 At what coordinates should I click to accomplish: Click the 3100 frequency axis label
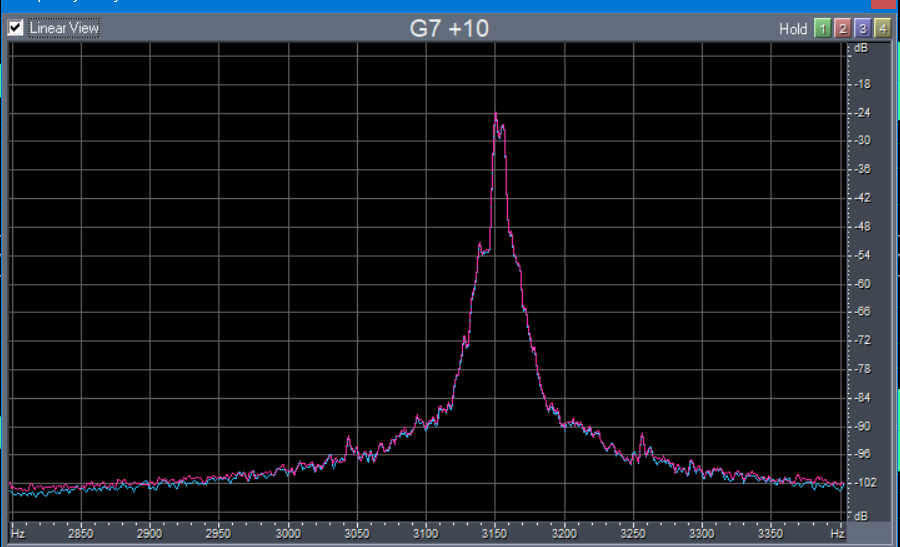click(x=425, y=534)
